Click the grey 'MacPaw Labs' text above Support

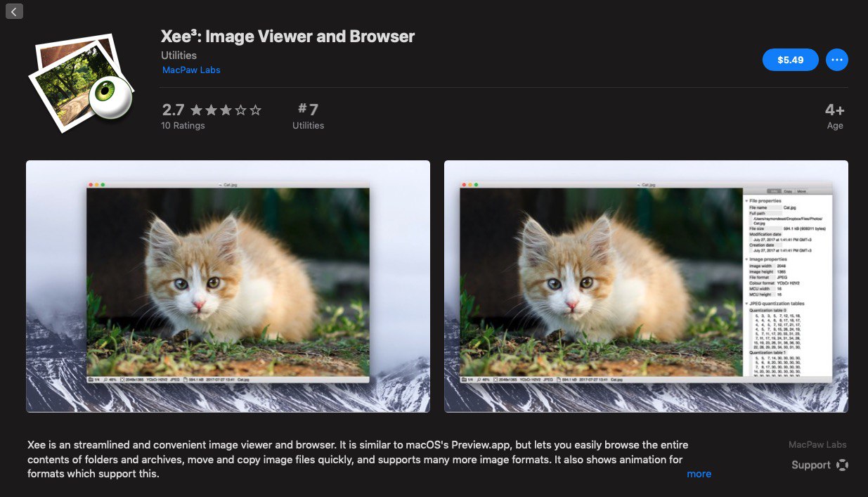click(x=817, y=445)
